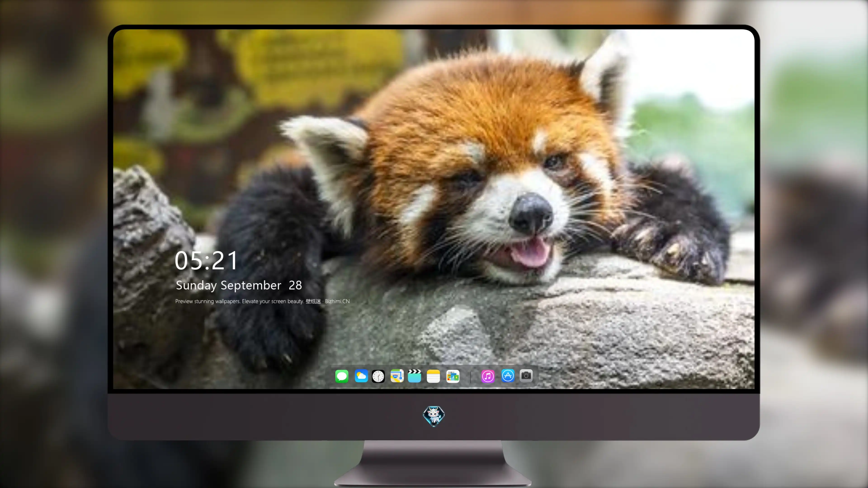868x488 pixels.
Task: Open the photo collage app in dock
Action: (x=453, y=376)
